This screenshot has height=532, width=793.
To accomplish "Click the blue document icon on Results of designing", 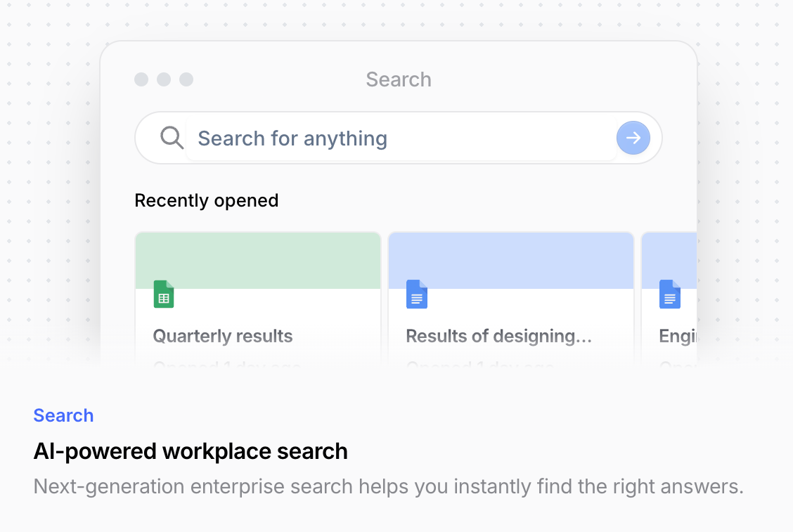I will click(x=416, y=294).
